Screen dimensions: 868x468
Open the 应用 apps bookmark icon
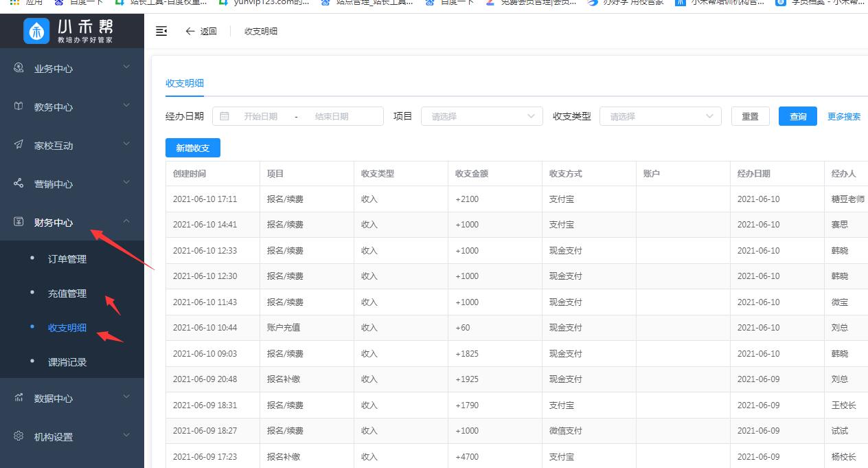pyautogui.click(x=14, y=2)
